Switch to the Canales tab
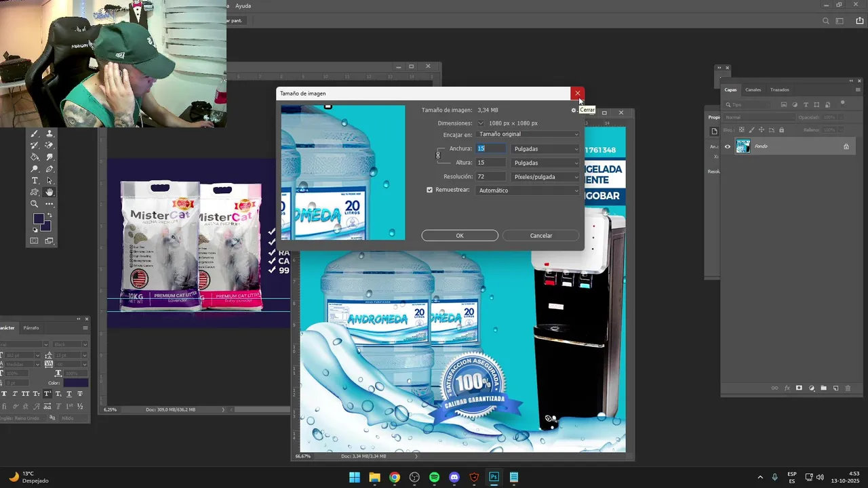 coord(753,89)
